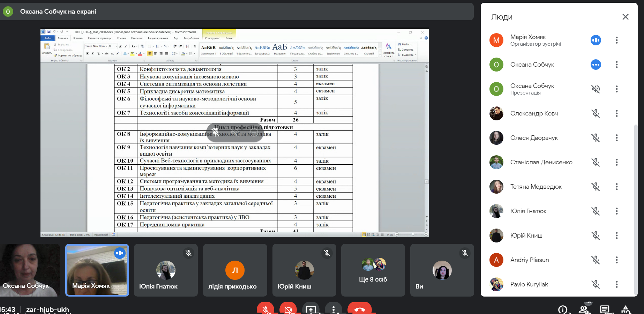644x314 pixels.
Task: Open the meeting details info icon
Action: pos(563,309)
